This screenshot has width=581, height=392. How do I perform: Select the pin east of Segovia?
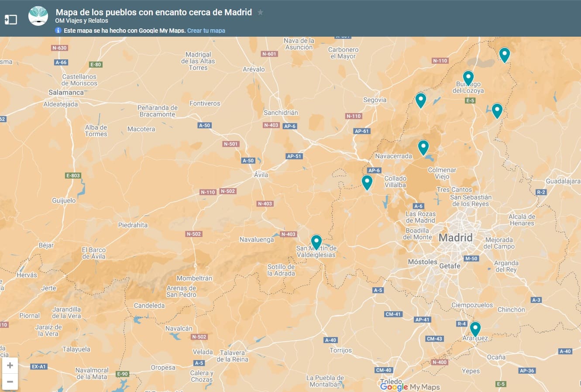pos(420,100)
